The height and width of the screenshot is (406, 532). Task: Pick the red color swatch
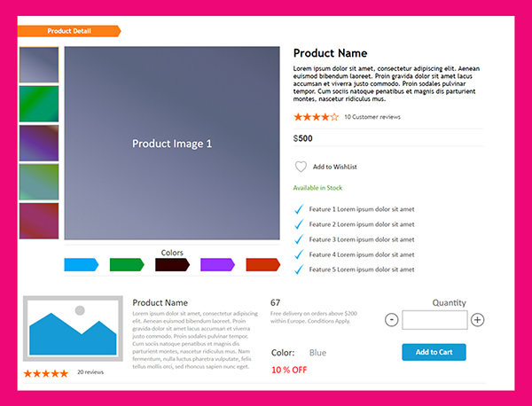(x=262, y=264)
